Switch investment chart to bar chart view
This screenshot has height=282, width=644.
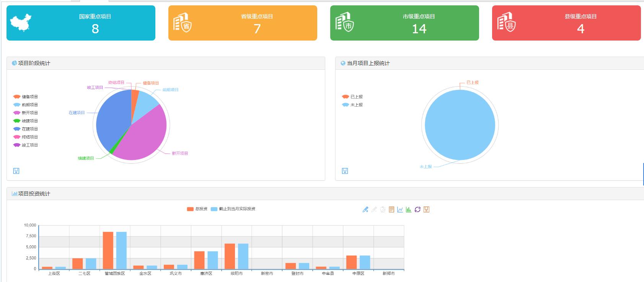pos(409,209)
